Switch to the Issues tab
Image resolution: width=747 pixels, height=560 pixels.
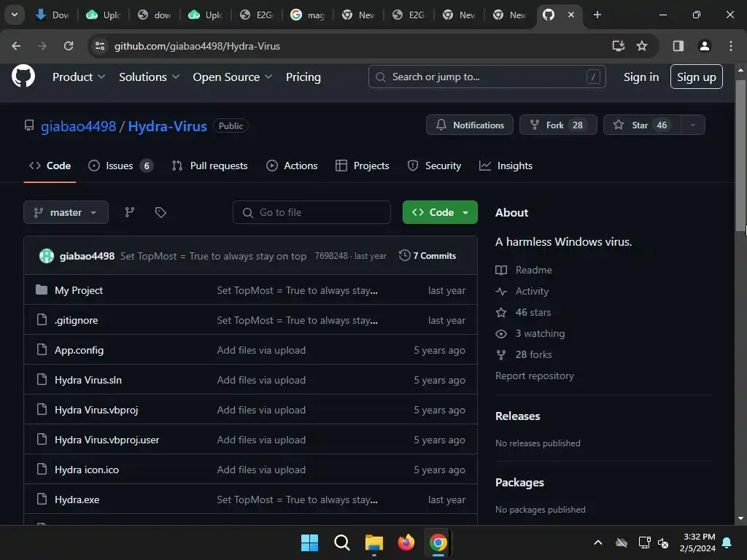coord(120,166)
